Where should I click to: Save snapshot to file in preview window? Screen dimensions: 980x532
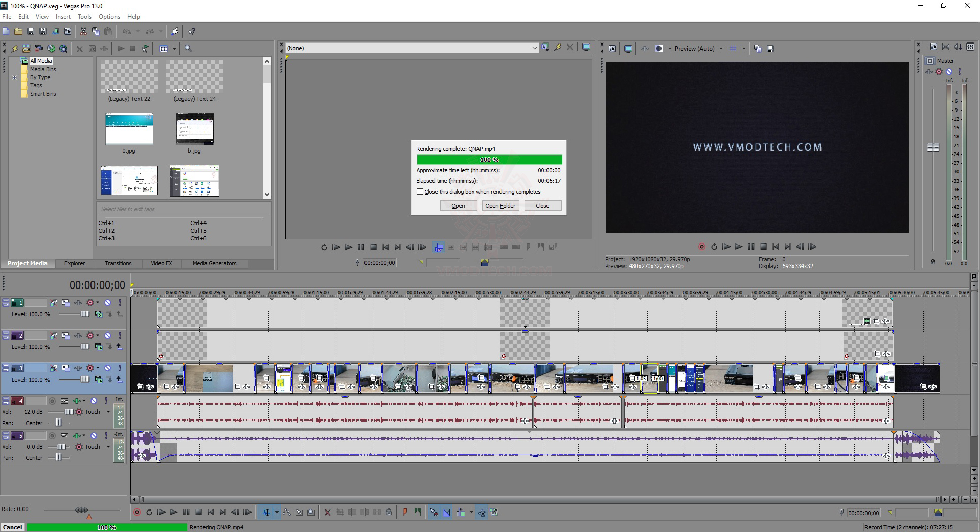point(770,49)
